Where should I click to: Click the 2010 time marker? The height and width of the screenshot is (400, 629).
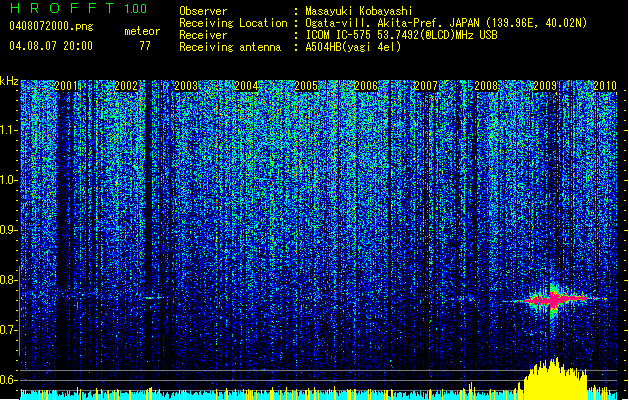(x=605, y=86)
